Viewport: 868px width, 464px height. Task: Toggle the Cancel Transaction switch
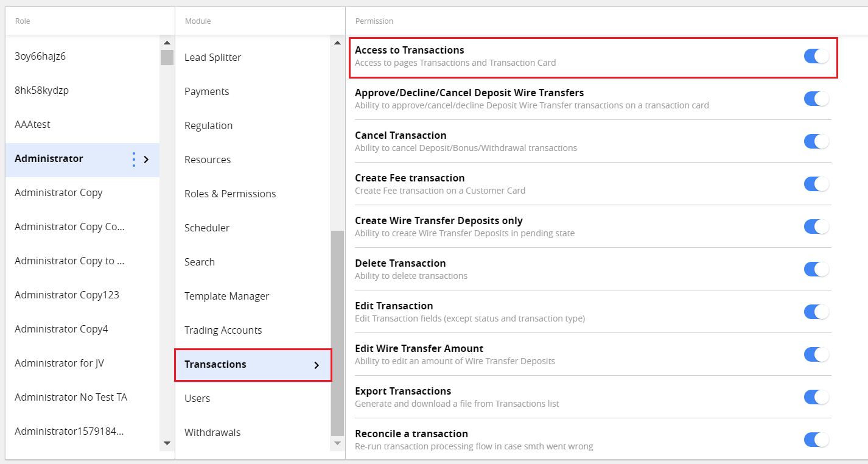point(816,141)
